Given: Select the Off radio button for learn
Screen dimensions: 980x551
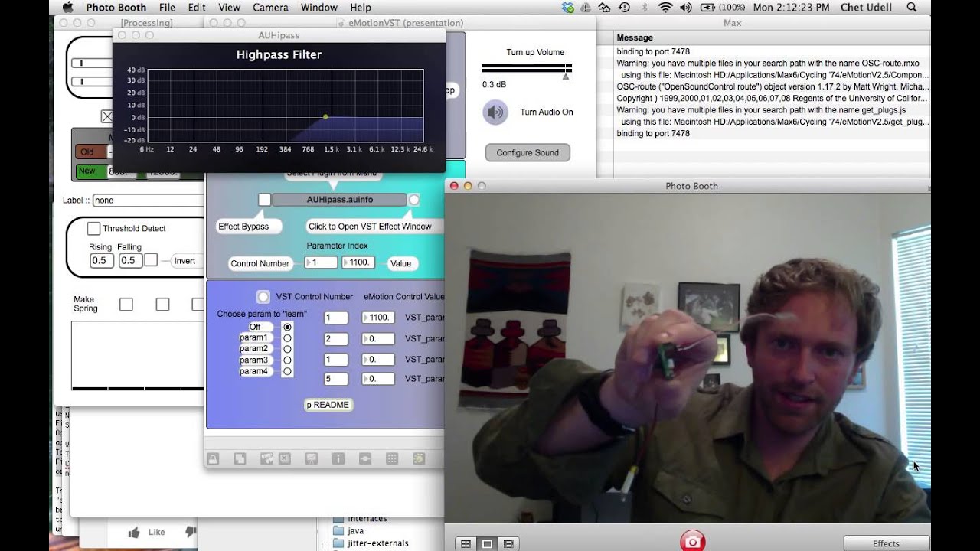Looking at the screenshot, I should click(288, 327).
